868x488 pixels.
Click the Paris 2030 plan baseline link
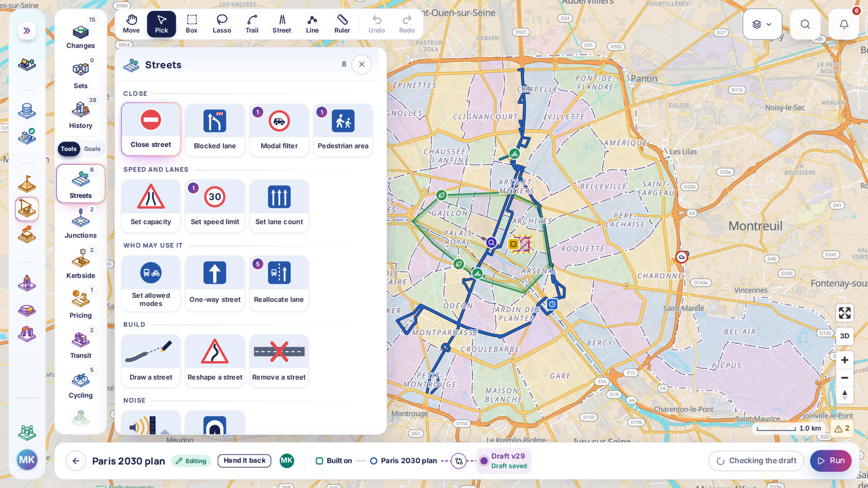point(404,461)
